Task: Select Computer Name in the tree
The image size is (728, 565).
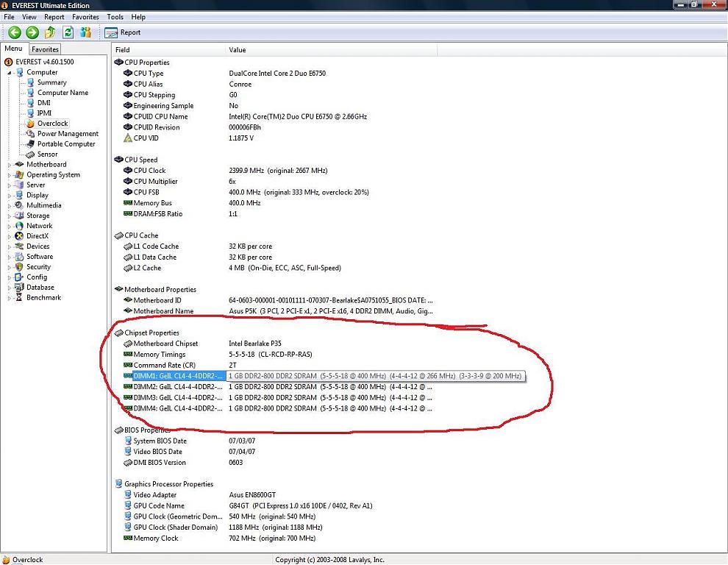Action: coord(63,93)
